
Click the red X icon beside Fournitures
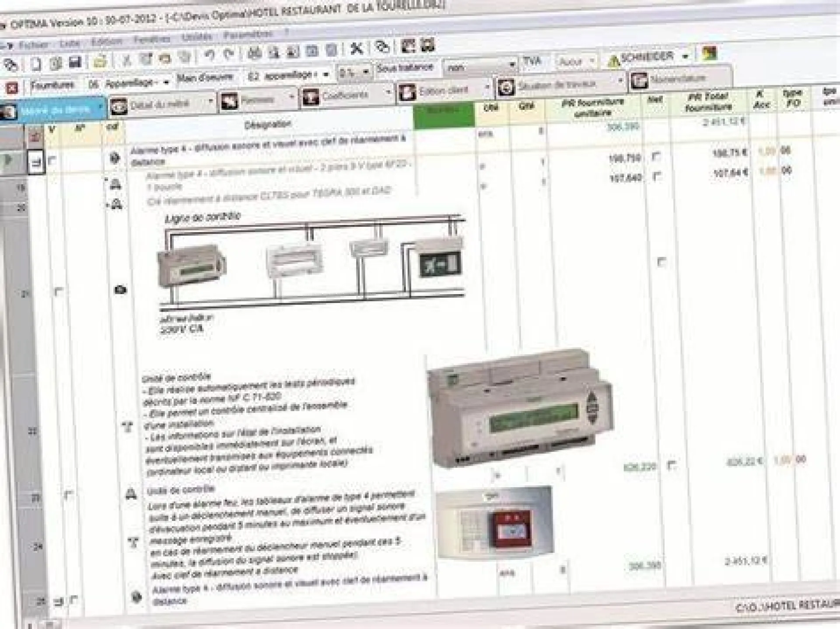(x=12, y=88)
